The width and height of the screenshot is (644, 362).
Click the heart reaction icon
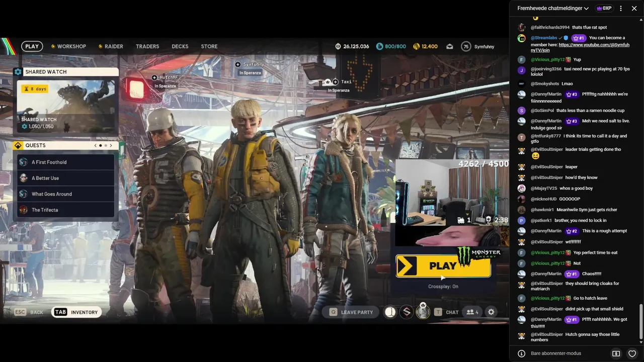[632, 353]
